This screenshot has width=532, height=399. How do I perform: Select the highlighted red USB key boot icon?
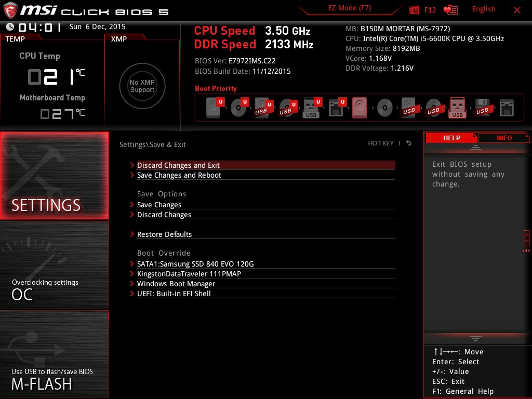457,108
